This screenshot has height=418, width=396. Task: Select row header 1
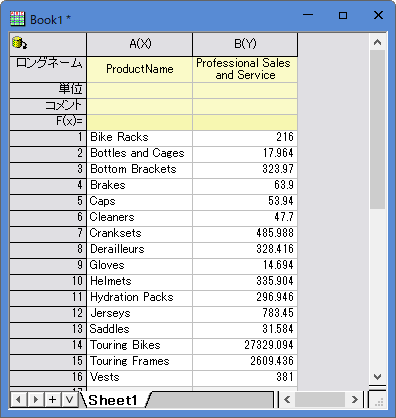48,138
